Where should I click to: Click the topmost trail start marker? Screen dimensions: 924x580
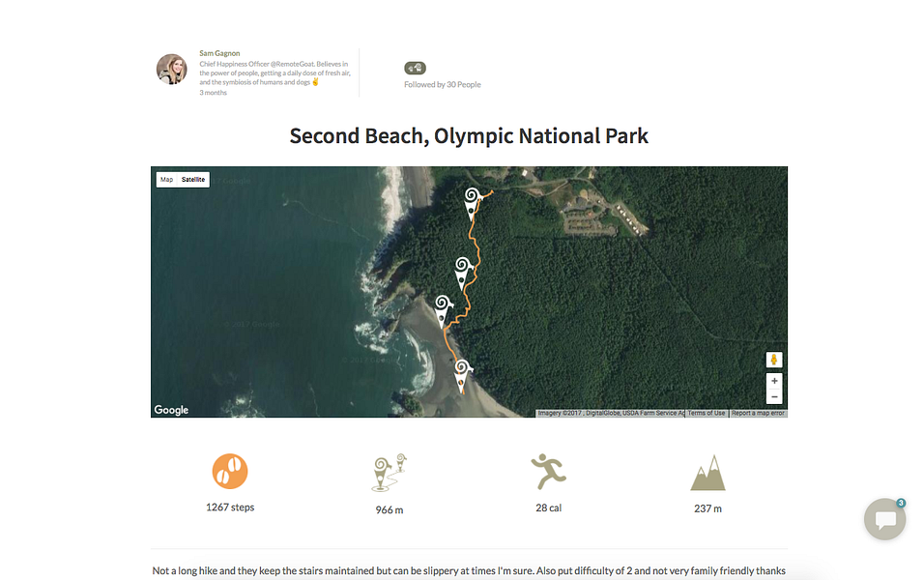point(472,199)
